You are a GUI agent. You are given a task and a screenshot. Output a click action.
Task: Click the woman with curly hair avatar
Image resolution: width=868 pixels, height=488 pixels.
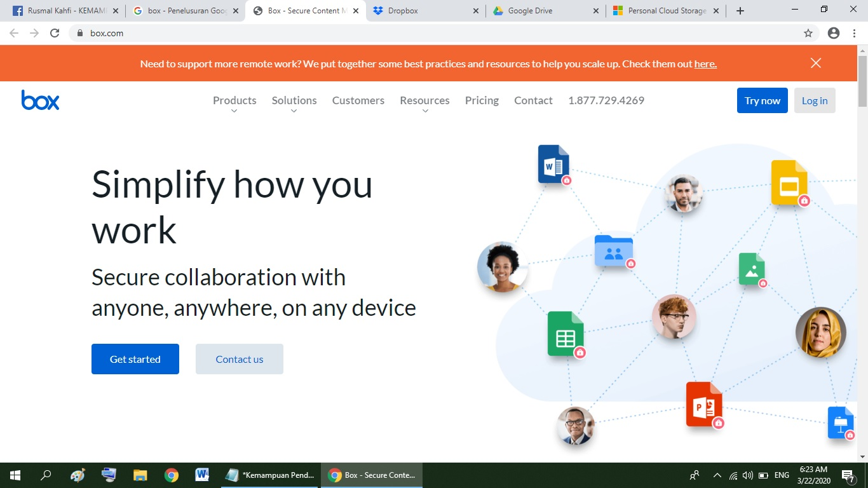click(x=503, y=267)
